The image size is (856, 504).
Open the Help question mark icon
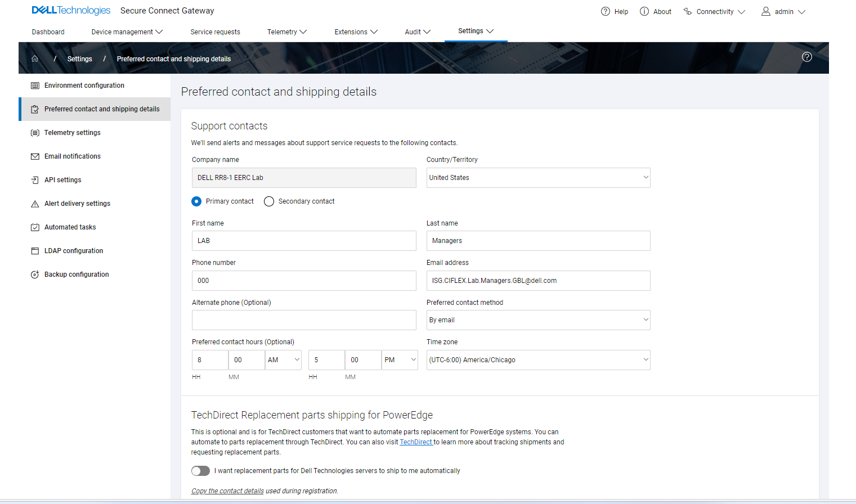(x=605, y=11)
